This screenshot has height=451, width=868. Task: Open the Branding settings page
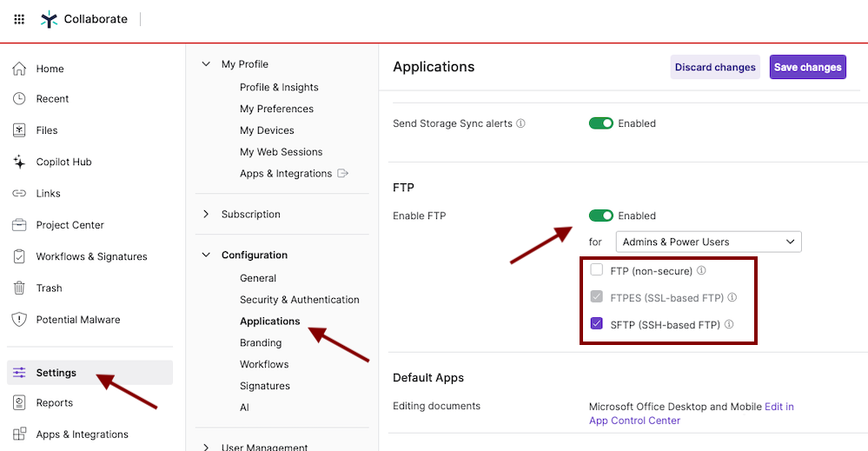(261, 342)
